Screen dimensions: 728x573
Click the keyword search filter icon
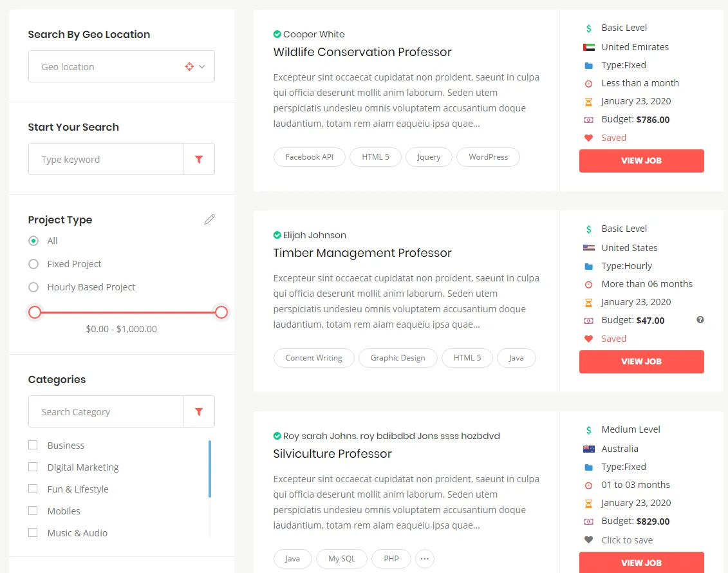tap(199, 160)
